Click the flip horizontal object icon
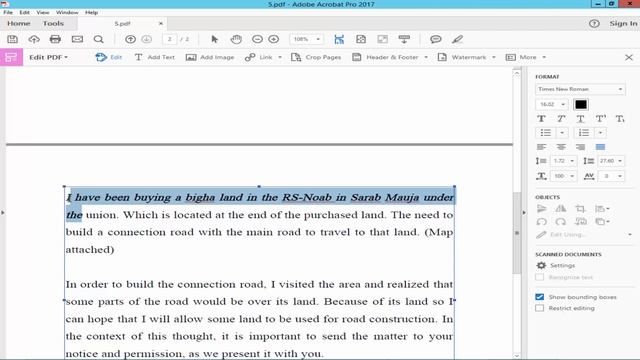Viewport: 640px width, 360px height. tap(561, 209)
